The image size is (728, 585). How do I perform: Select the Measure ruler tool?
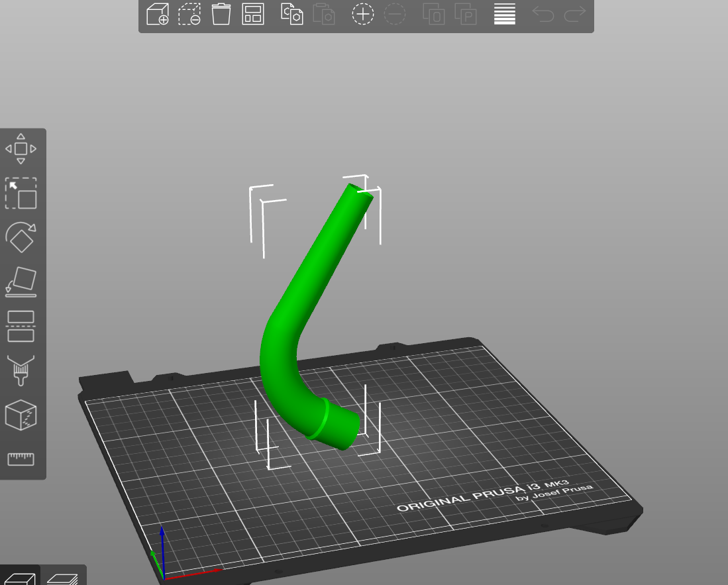(x=21, y=458)
